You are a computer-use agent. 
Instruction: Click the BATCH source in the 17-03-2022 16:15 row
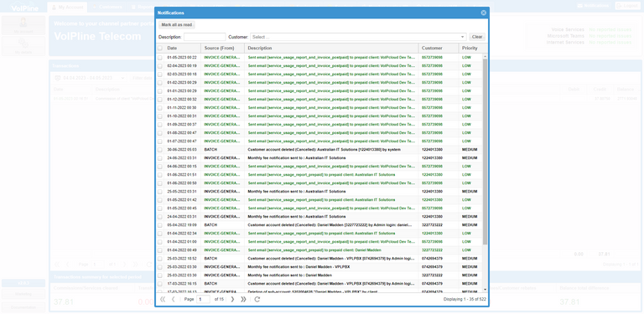210,283
